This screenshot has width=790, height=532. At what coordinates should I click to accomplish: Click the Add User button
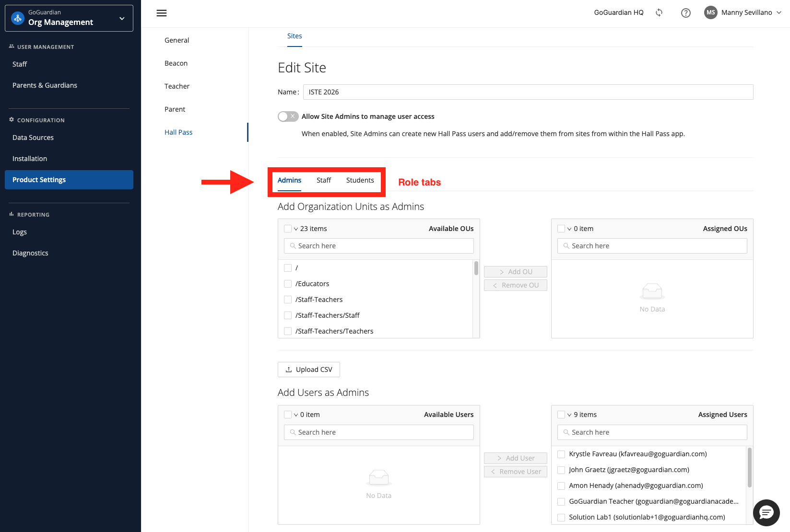pyautogui.click(x=516, y=458)
